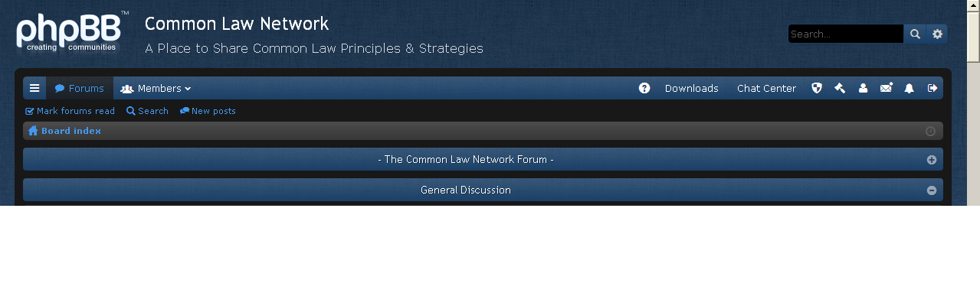Open the Administration shield icon
The height and width of the screenshot is (306, 980).
point(817,88)
